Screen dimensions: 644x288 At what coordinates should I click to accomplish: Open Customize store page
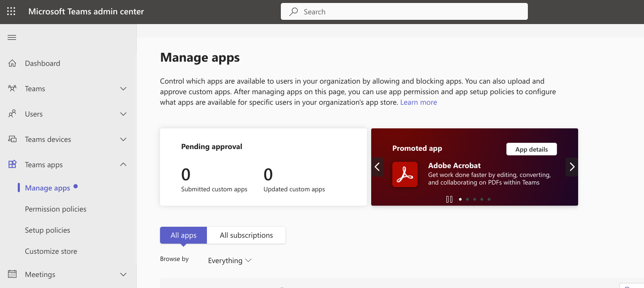[x=51, y=251]
